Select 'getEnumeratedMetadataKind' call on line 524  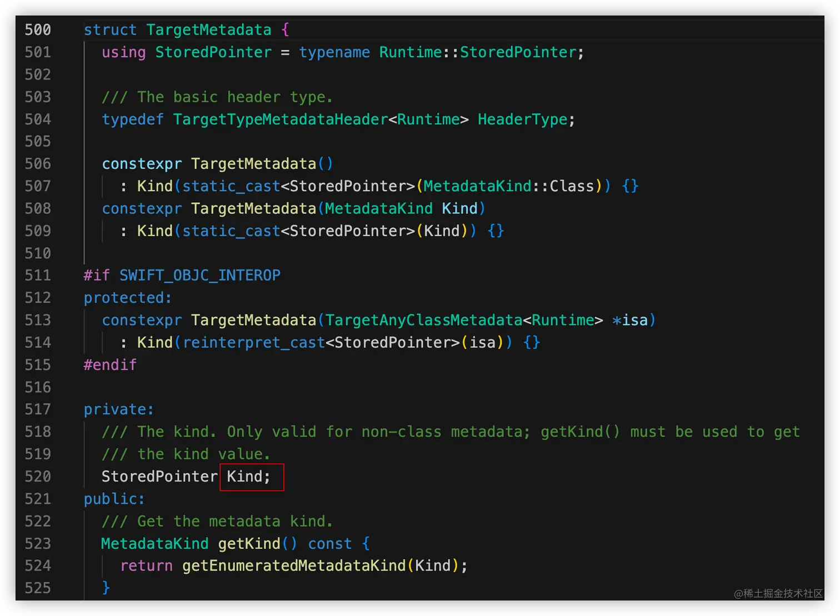coord(294,565)
